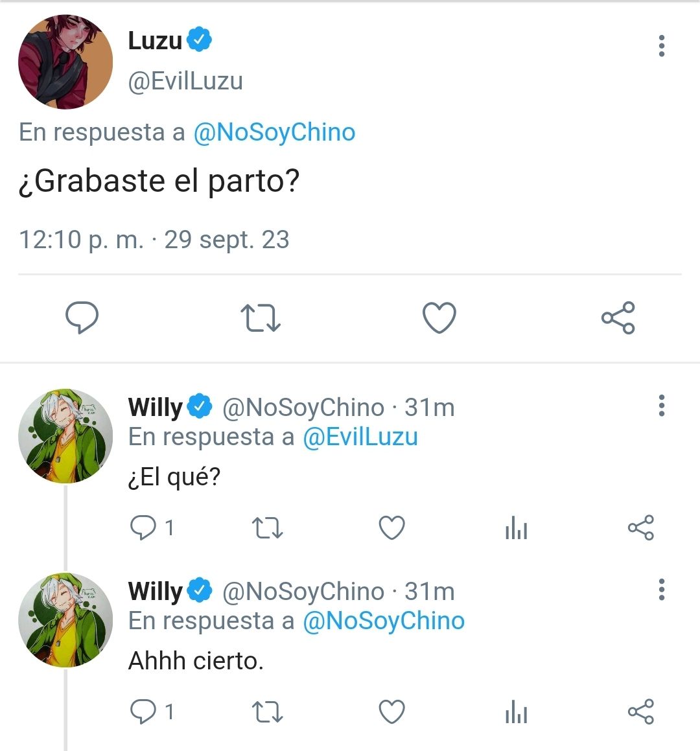700x751 pixels.
Task: Open more options on Luzu's tweet
Action: pos(661,45)
